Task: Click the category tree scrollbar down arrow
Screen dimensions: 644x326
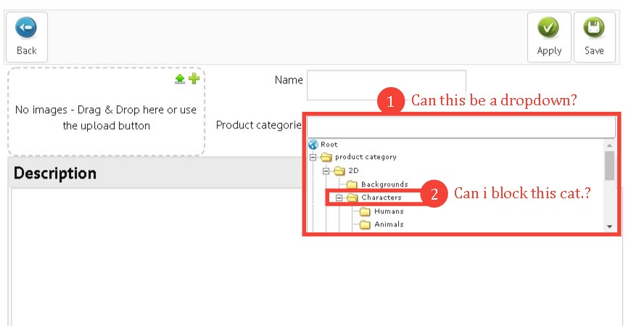Action: (609, 227)
